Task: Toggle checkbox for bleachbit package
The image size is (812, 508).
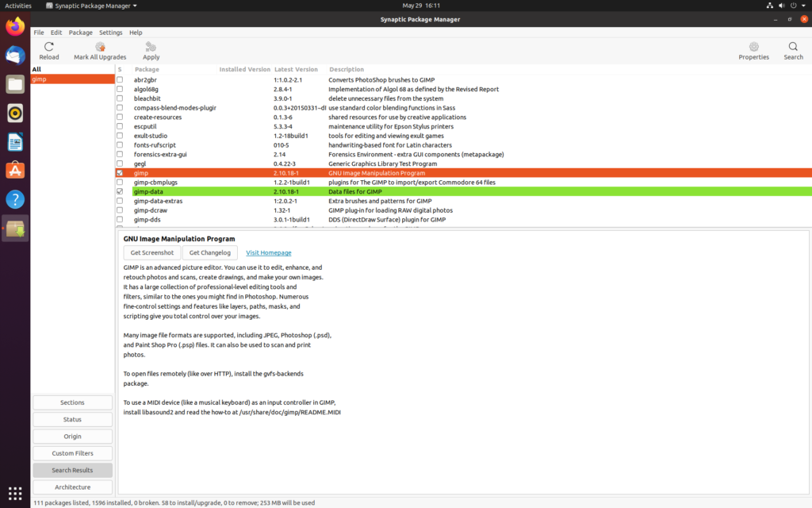Action: (120, 98)
